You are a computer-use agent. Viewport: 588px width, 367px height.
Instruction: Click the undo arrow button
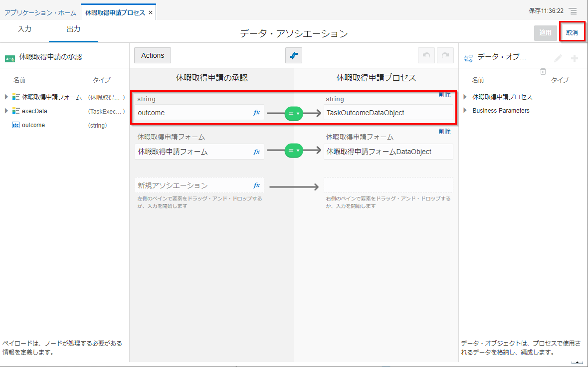(426, 55)
